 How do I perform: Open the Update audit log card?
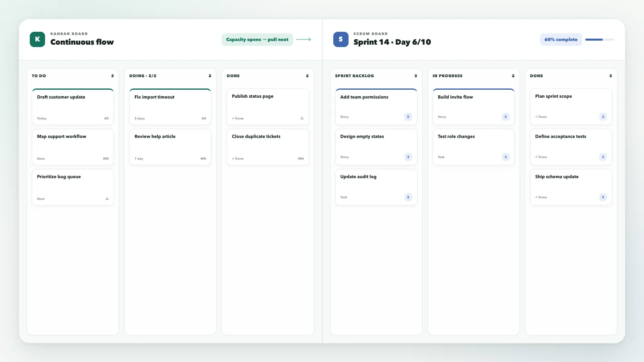pos(376,187)
